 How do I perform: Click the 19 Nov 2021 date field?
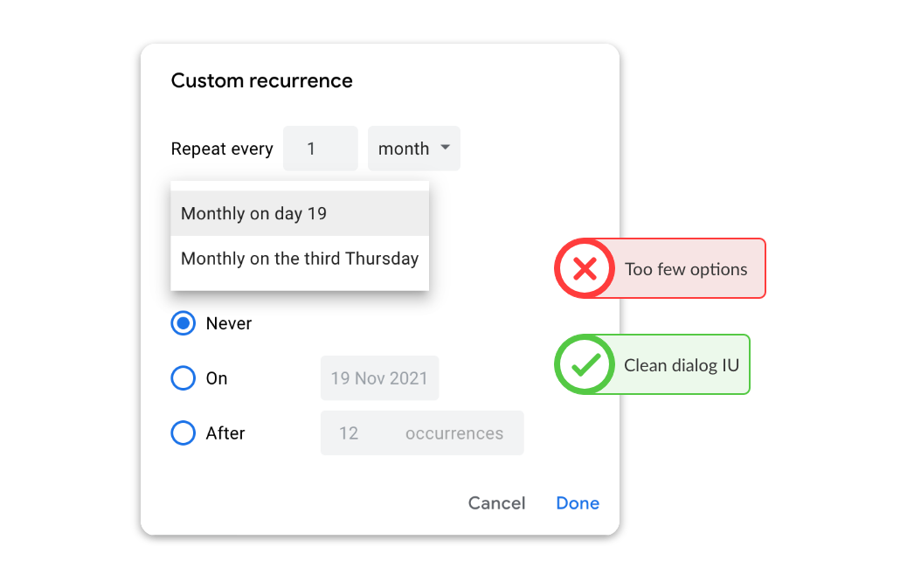tap(379, 378)
